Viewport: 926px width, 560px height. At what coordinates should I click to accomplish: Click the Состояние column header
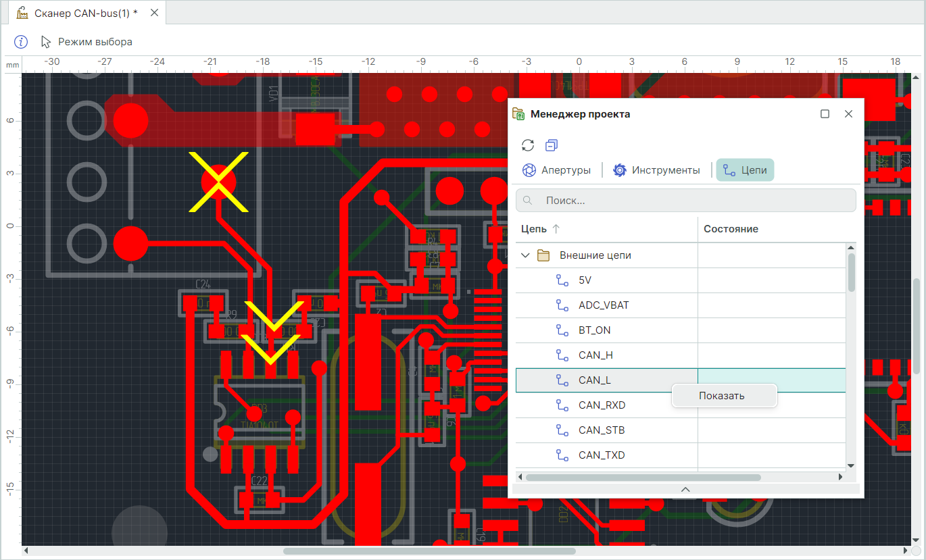tap(731, 229)
